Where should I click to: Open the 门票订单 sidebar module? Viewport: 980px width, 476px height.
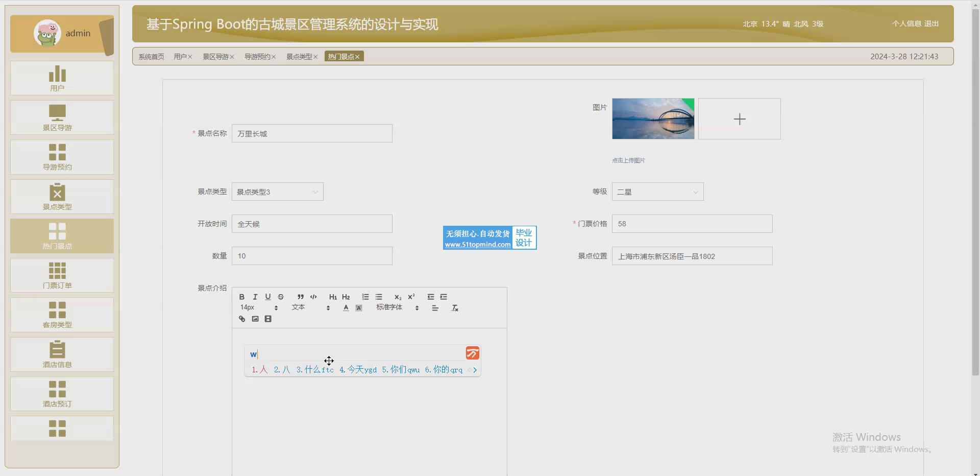click(x=62, y=275)
